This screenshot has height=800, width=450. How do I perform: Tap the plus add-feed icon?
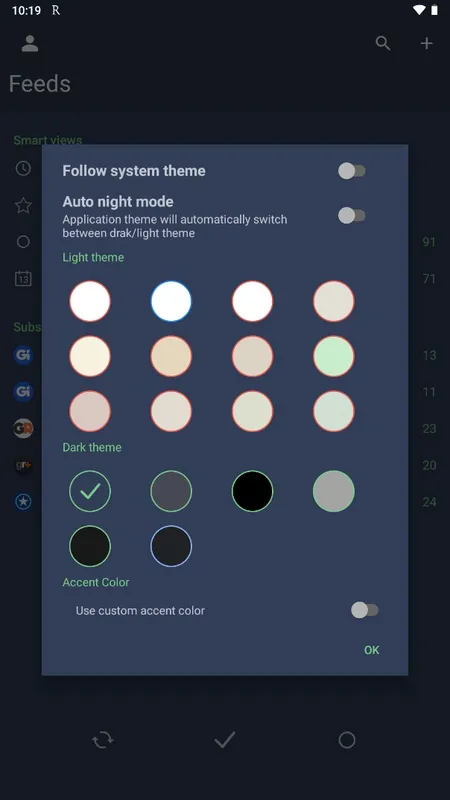427,43
